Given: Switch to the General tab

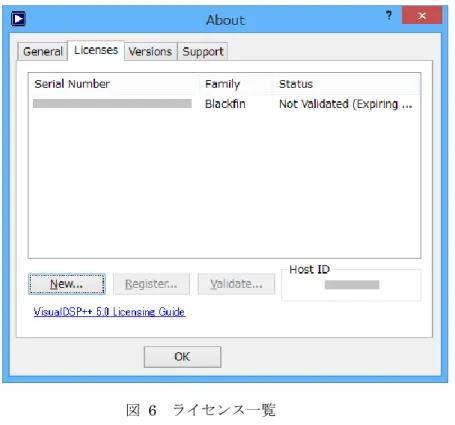Looking at the screenshot, I should (x=43, y=52).
